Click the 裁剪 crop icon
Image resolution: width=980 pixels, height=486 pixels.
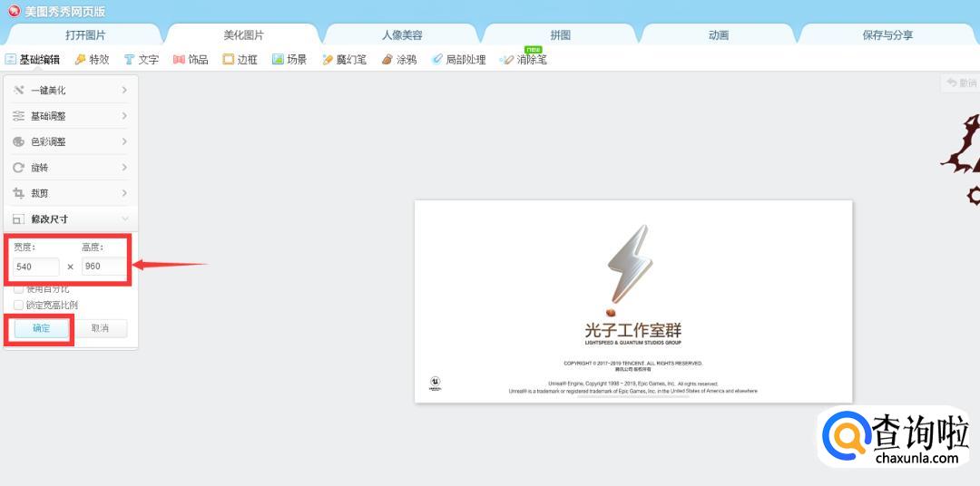pos(19,193)
